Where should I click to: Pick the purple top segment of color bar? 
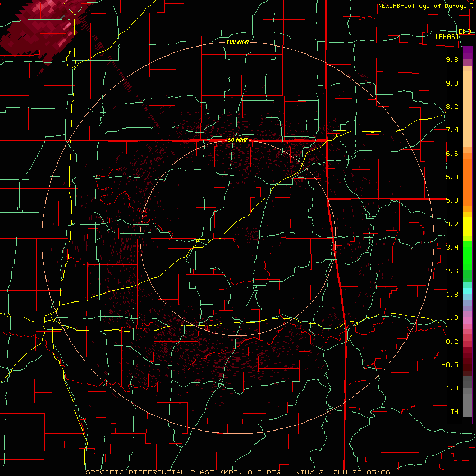467,53
